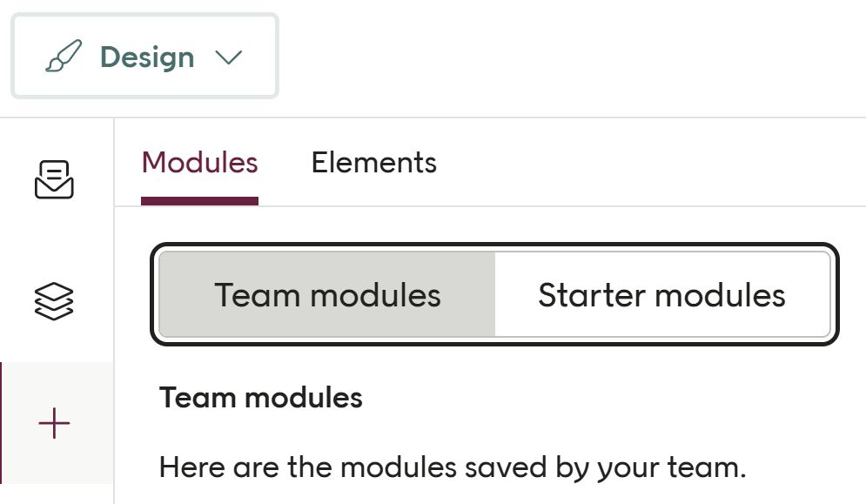866x504 pixels.
Task: Select the Modules tab
Action: [x=199, y=163]
